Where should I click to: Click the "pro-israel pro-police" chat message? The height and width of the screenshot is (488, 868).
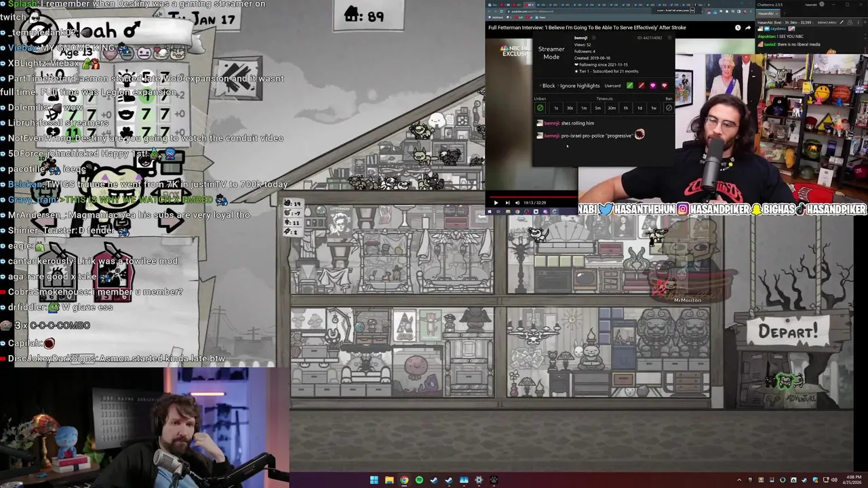click(x=597, y=136)
